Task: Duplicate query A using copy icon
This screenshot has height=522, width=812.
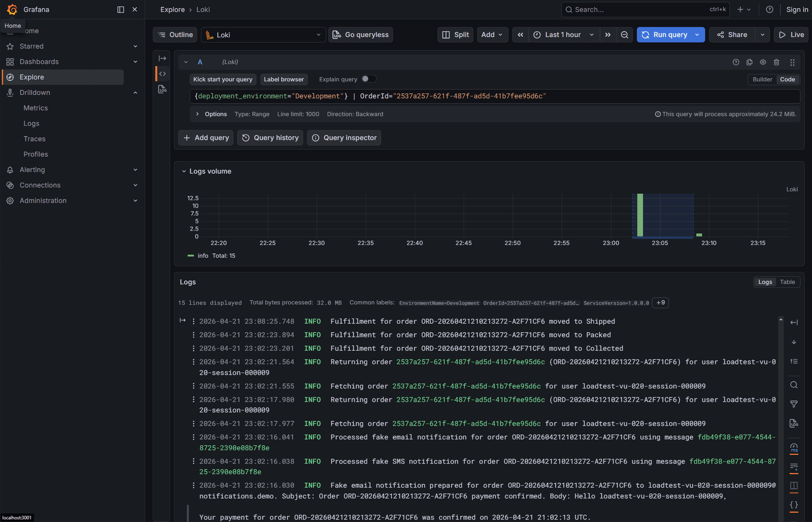Action: pyautogui.click(x=749, y=62)
